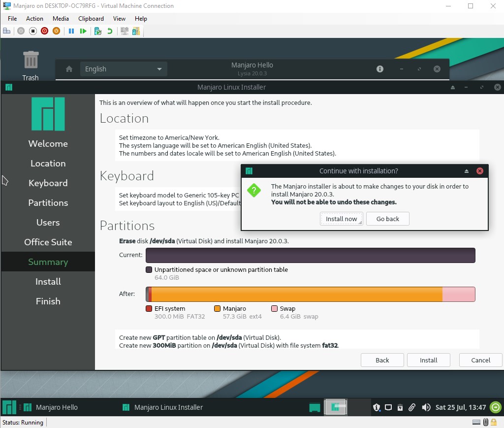This screenshot has width=504, height=428.
Task: Click the pink Swap segment in After bar
Action: [x=458, y=294]
